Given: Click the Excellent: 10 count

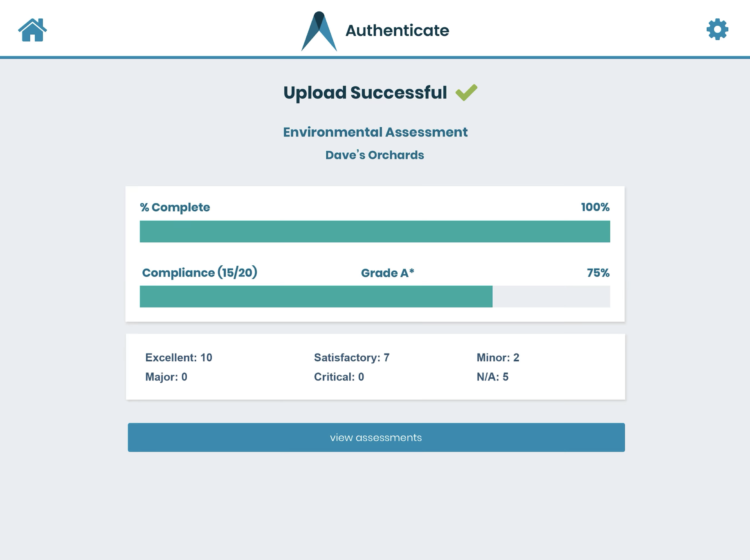Looking at the screenshot, I should click(x=179, y=358).
